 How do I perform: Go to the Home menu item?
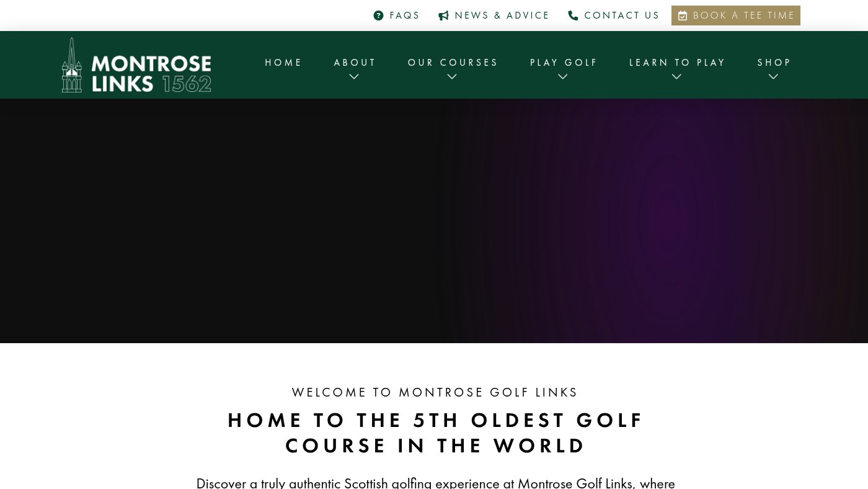(x=283, y=63)
